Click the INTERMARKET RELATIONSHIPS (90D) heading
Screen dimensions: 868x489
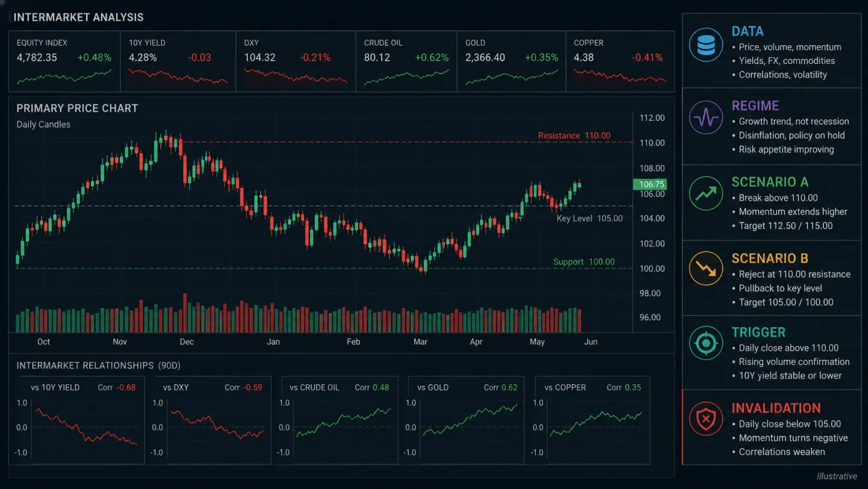pos(98,365)
